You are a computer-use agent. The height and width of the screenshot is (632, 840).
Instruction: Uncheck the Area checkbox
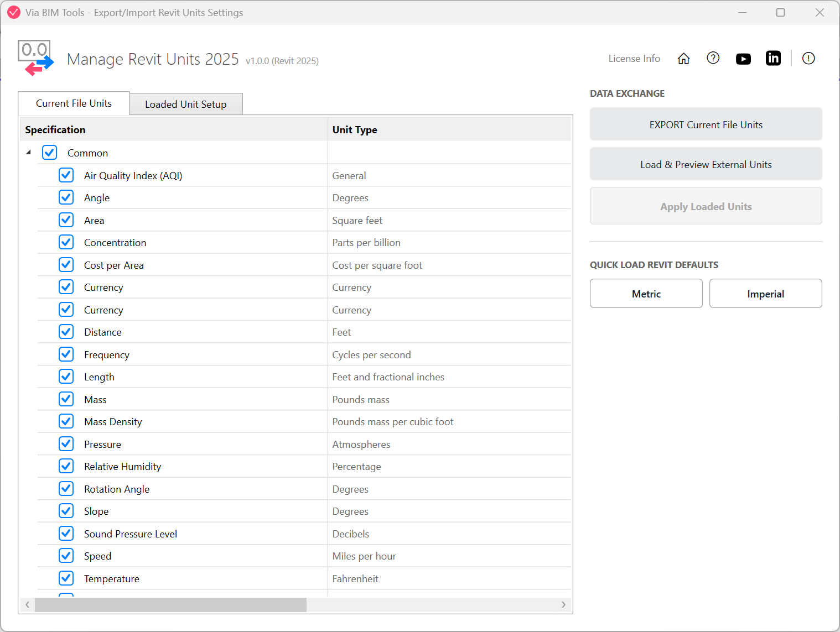(x=66, y=220)
